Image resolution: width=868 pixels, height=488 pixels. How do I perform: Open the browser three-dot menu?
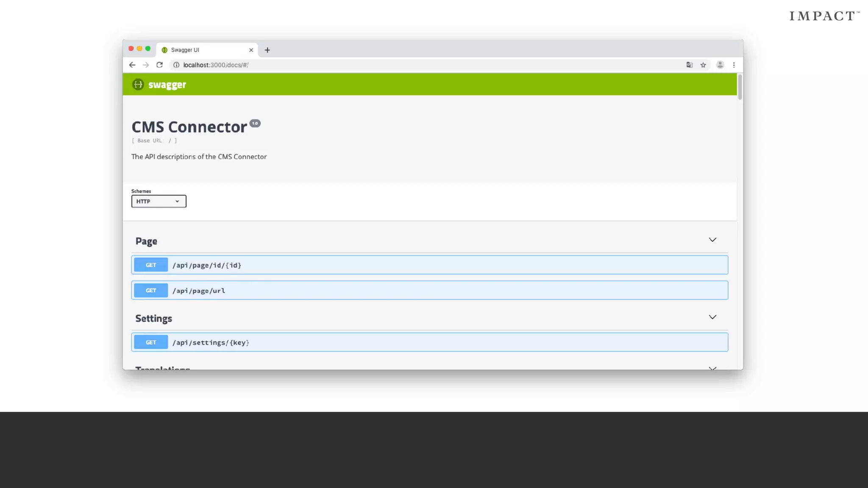click(734, 65)
